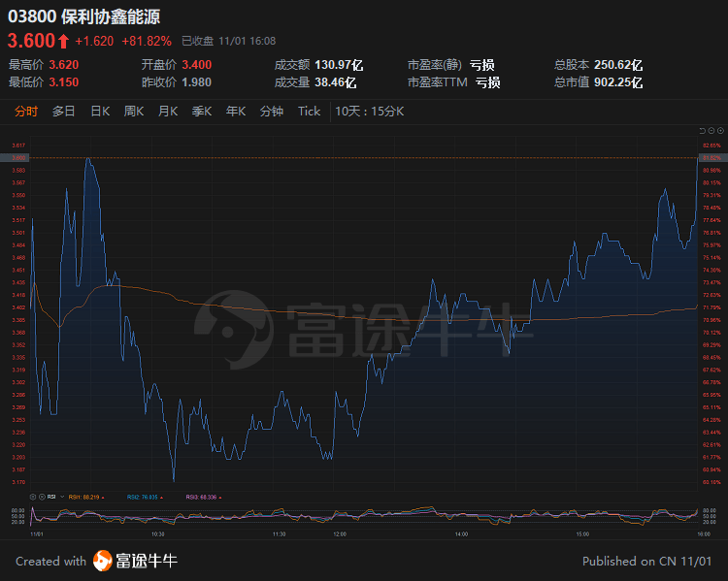Screen dimensions: 728x581
Task: Click the 12:00 time axis label
Action: pyautogui.click(x=340, y=534)
